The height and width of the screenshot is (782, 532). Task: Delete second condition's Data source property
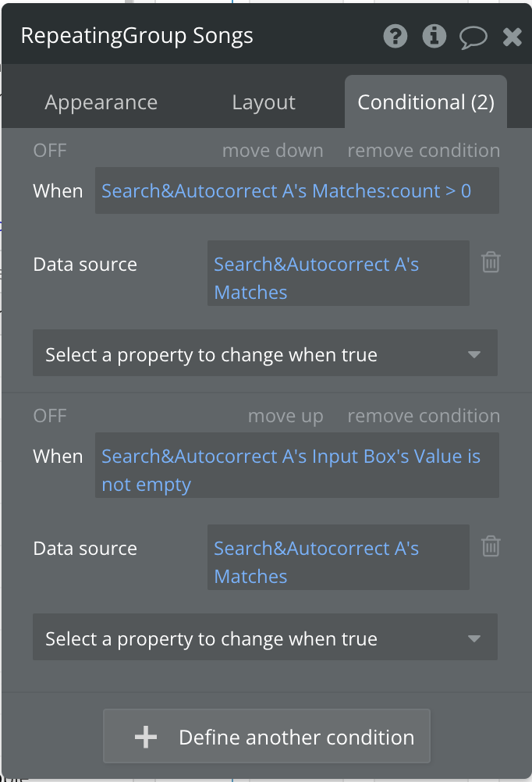click(x=491, y=546)
